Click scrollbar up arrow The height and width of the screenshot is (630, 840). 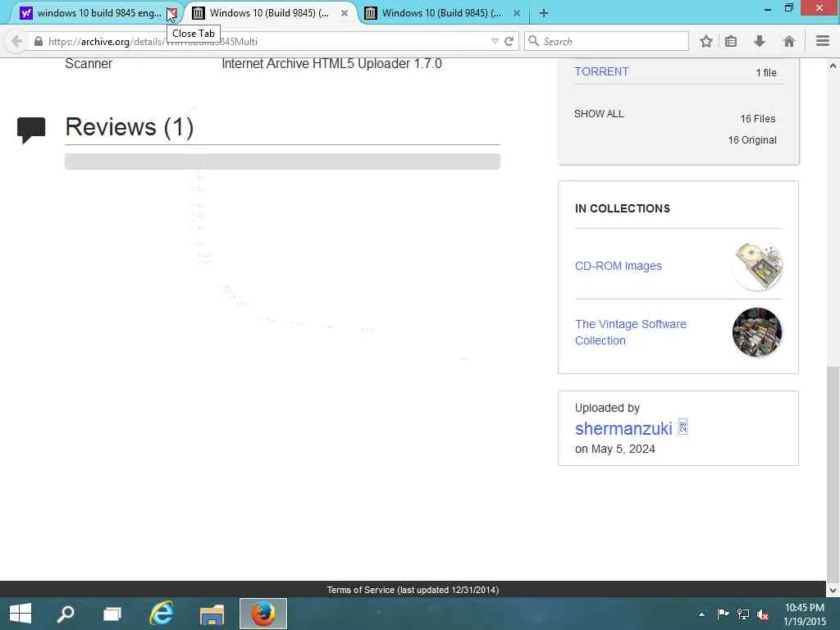tap(833, 66)
